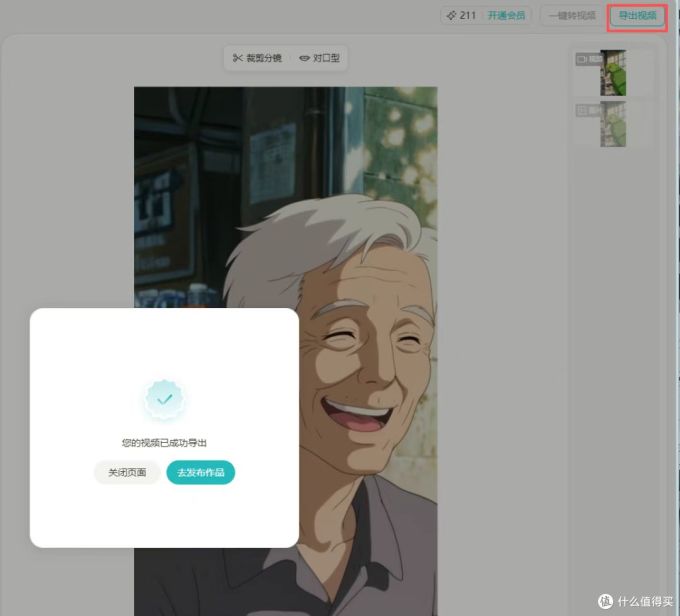Click the 一键转视频 button
This screenshot has width=680, height=616.
572,16
